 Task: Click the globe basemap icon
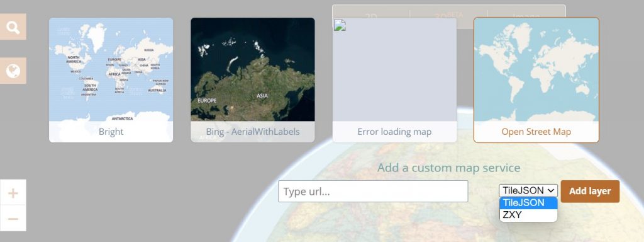point(13,71)
